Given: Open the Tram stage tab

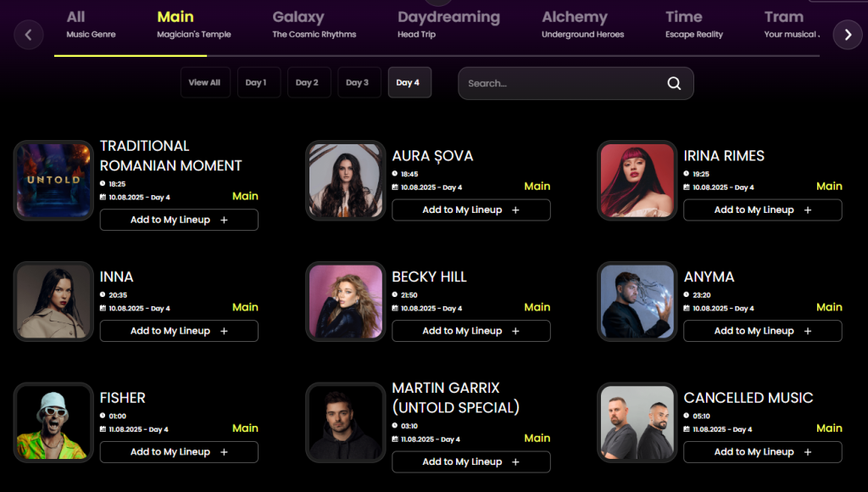Looking at the screenshot, I should tap(792, 25).
